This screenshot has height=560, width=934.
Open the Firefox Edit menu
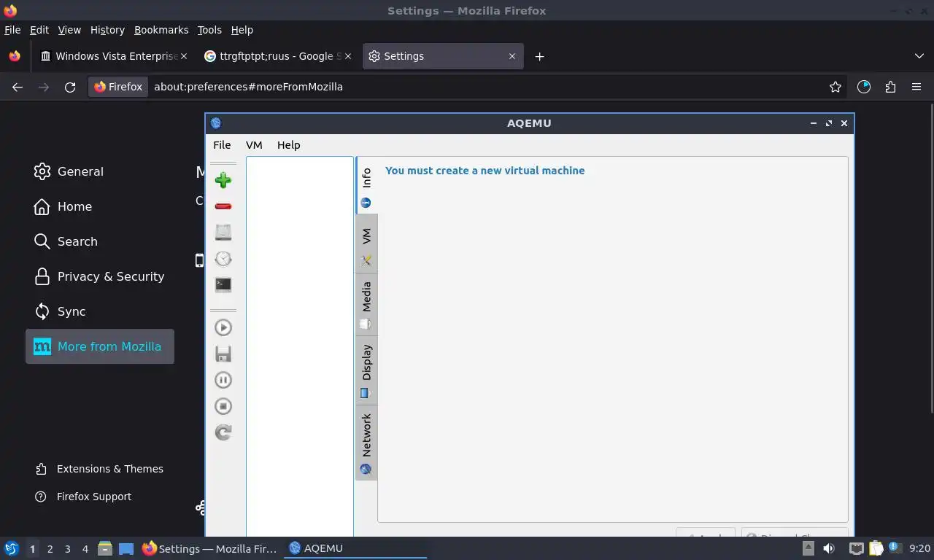coord(39,30)
